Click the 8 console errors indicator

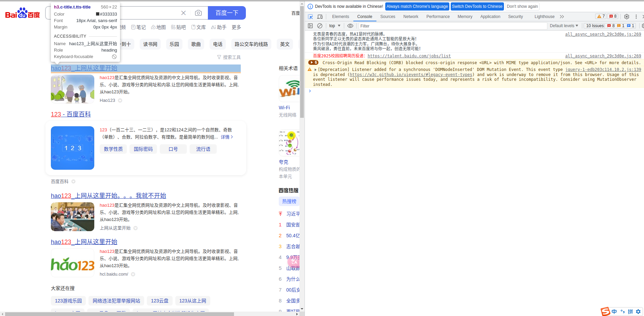pos(612,16)
